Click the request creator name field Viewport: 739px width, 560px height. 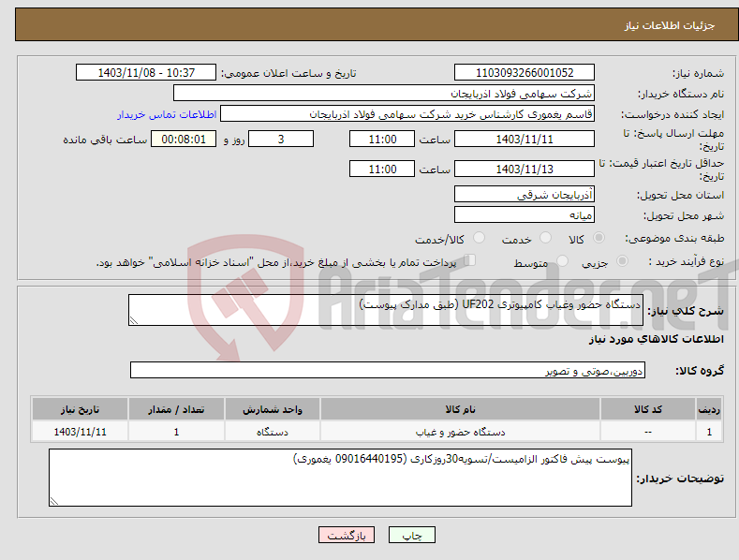tap(407, 113)
